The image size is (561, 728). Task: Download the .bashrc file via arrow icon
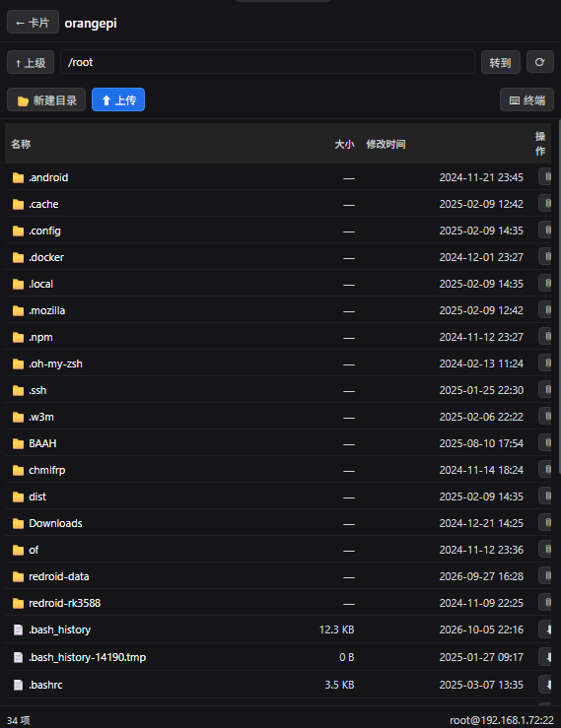tap(545, 685)
